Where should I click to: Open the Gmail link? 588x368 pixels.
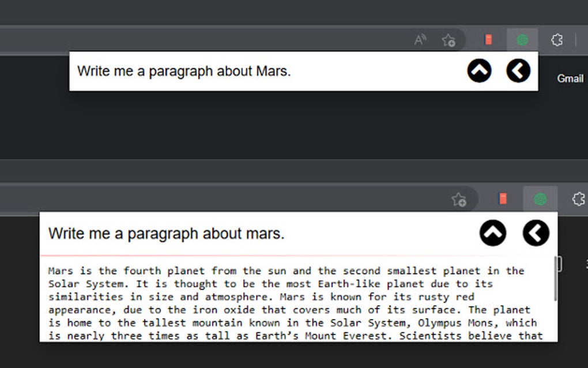pyautogui.click(x=570, y=78)
